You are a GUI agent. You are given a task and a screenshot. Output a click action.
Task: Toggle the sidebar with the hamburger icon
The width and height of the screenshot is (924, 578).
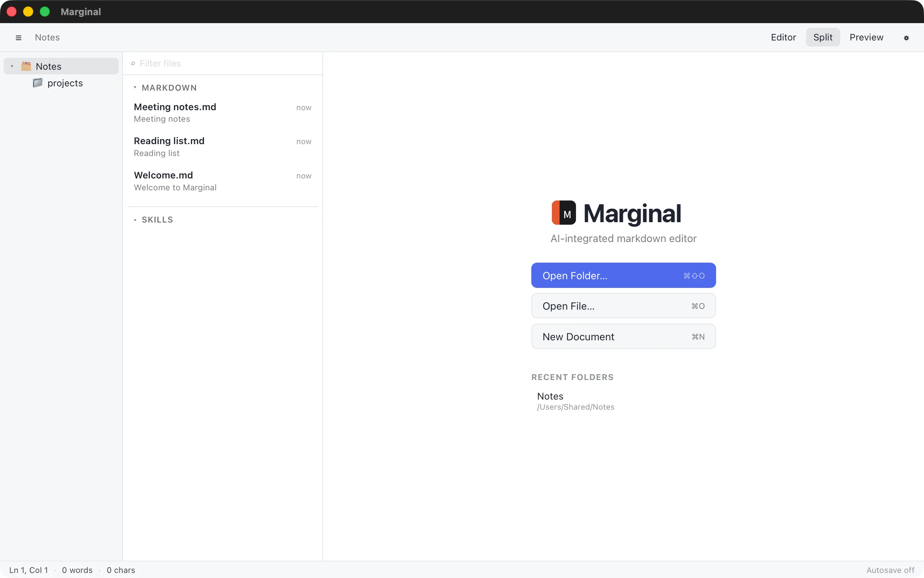tap(18, 38)
